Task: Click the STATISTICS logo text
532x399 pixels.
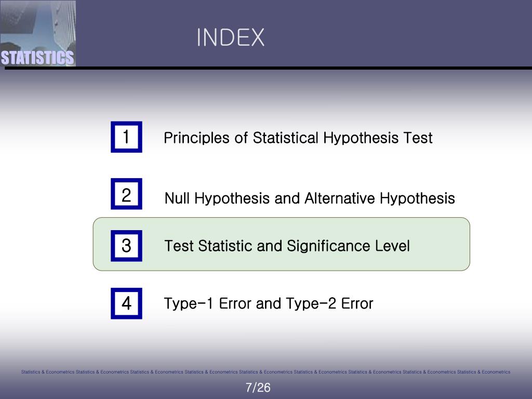Action: (x=37, y=58)
